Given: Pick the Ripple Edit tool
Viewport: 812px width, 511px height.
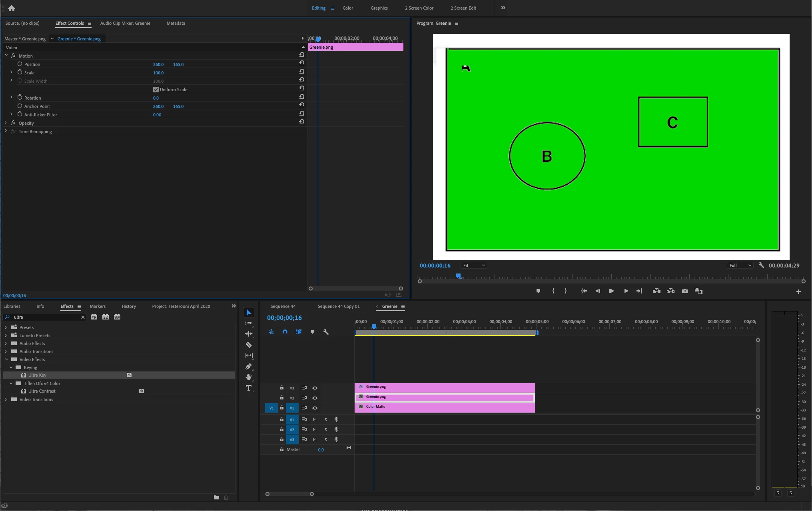Looking at the screenshot, I should click(x=249, y=334).
